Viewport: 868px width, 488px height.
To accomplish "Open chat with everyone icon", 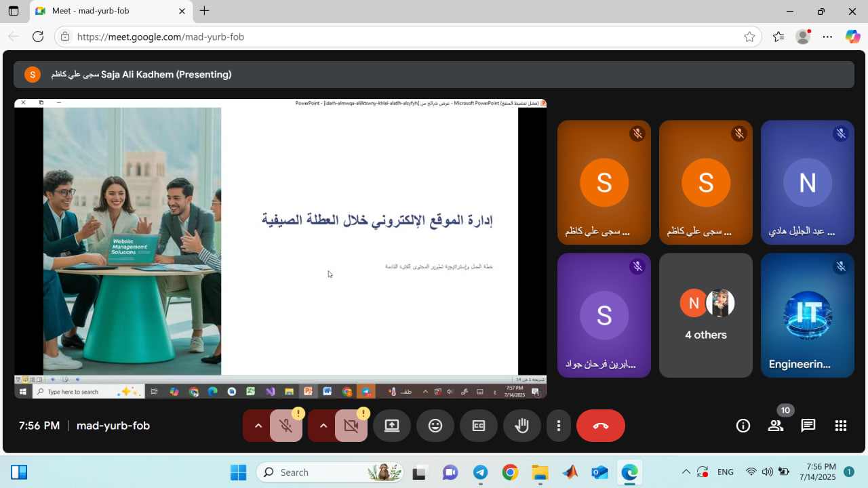I will 808,426.
